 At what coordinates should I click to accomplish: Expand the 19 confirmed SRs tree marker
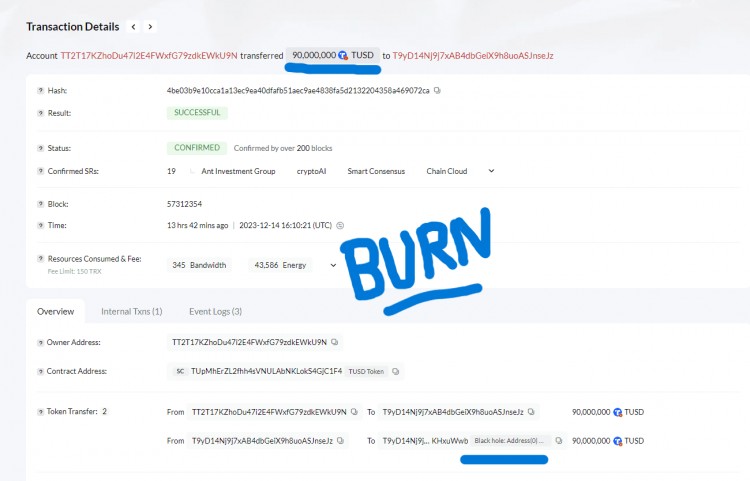192,171
